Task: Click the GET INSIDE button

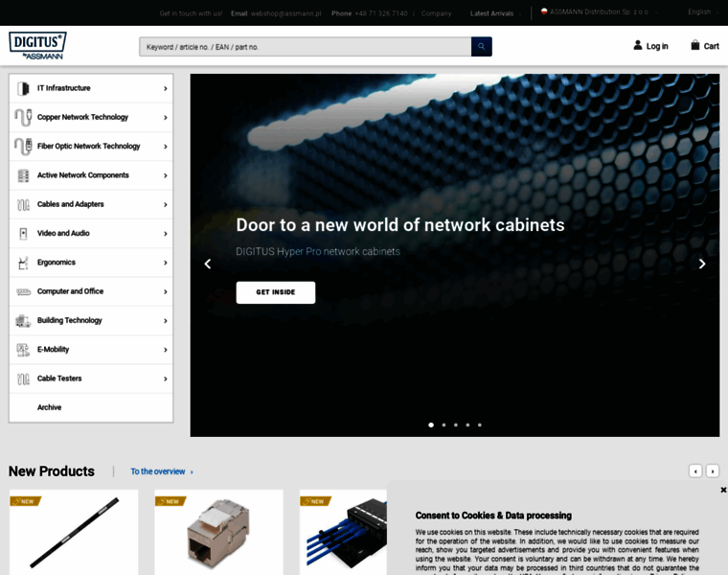Action: pyautogui.click(x=275, y=292)
